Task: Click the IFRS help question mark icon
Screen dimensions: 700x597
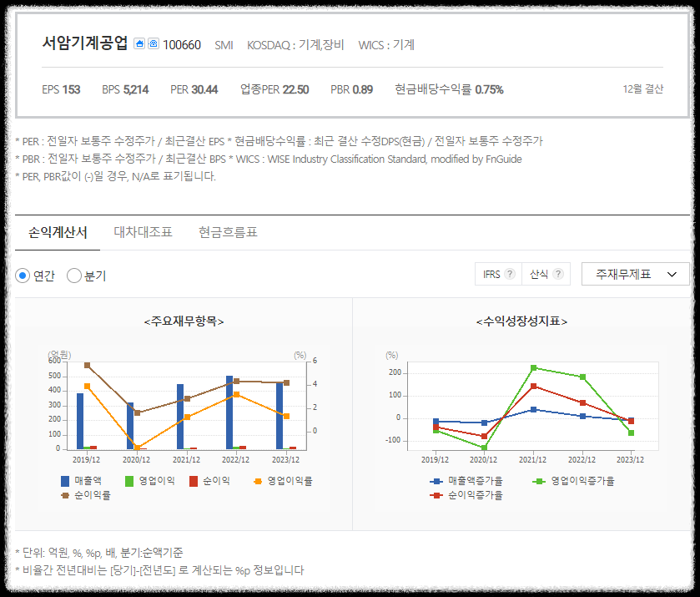Action: point(510,274)
